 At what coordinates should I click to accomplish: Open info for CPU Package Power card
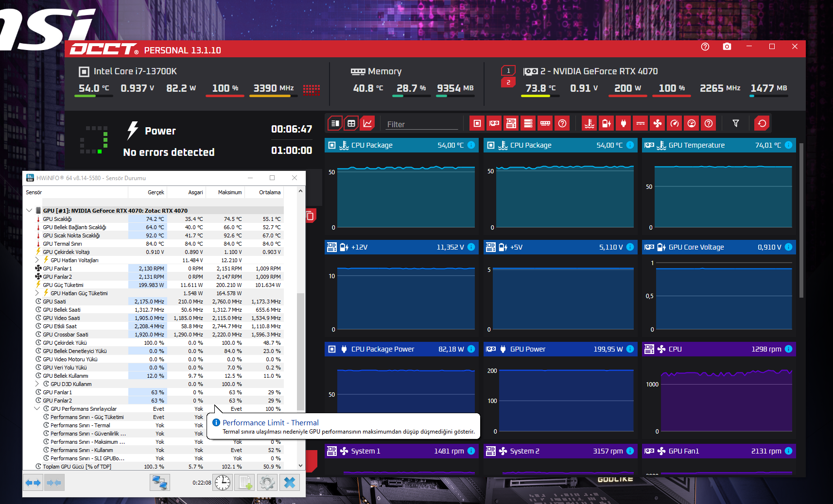(x=471, y=349)
